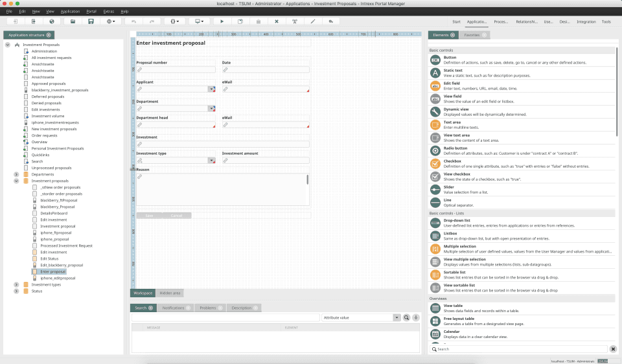Open the circular toolbar dropdown beside Save
This screenshot has height=364, width=622.
(111, 21)
